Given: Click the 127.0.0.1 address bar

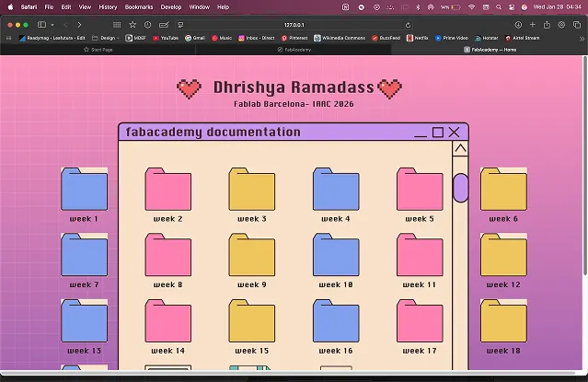Looking at the screenshot, I should point(294,25).
